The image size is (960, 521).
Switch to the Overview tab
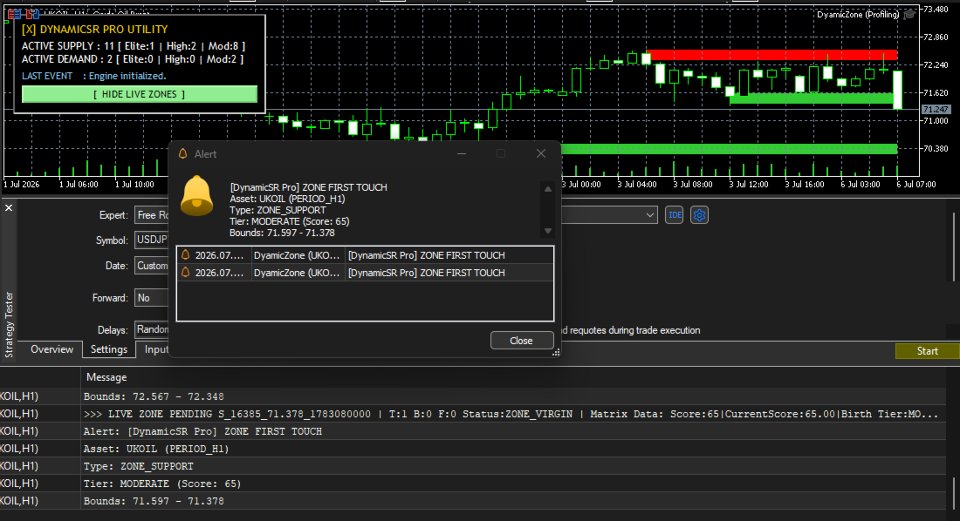52,349
